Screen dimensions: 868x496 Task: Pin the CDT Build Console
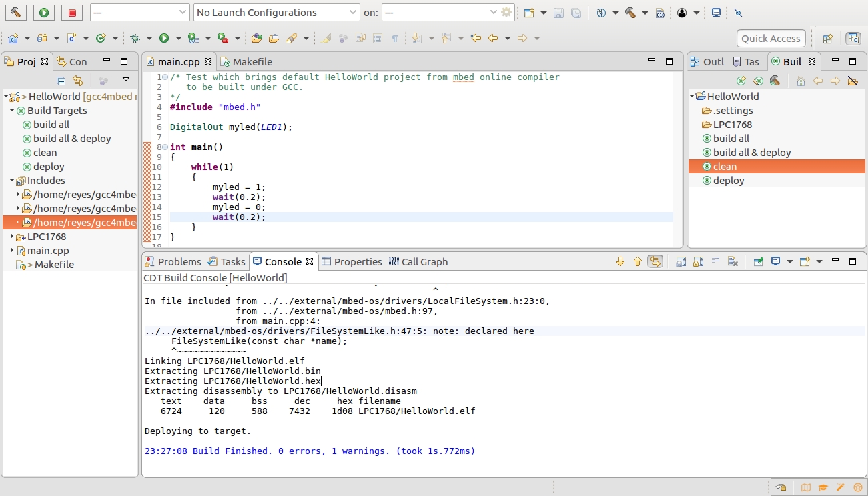[759, 262]
